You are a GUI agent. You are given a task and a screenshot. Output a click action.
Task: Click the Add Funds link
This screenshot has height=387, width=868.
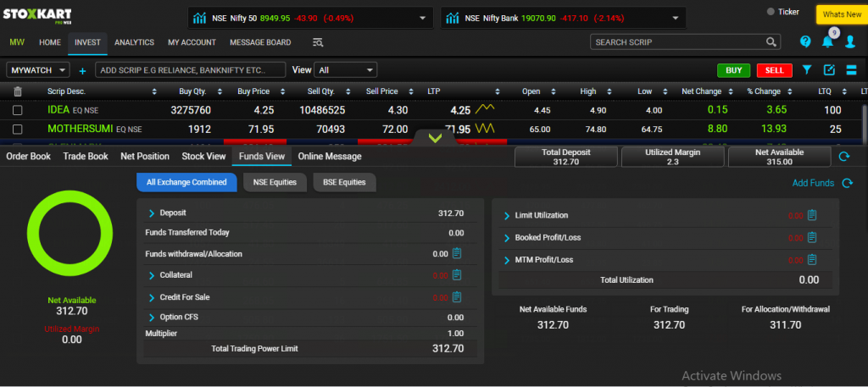click(x=813, y=183)
